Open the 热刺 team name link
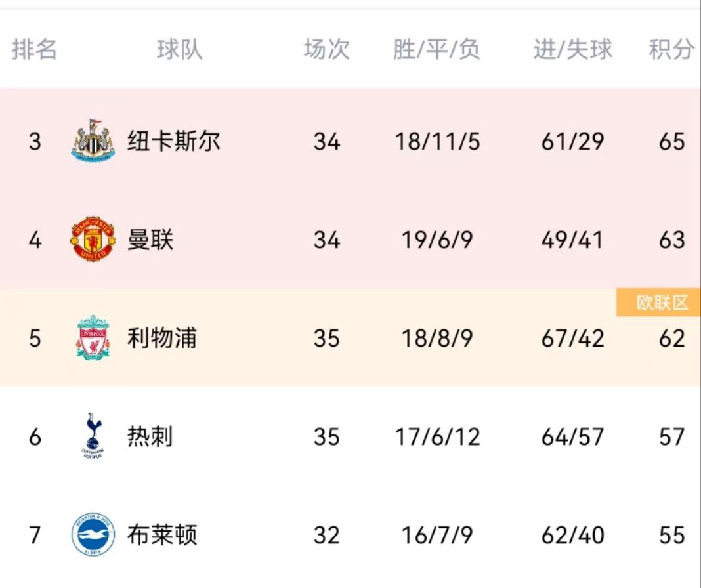This screenshot has height=588, width=701. point(150,436)
